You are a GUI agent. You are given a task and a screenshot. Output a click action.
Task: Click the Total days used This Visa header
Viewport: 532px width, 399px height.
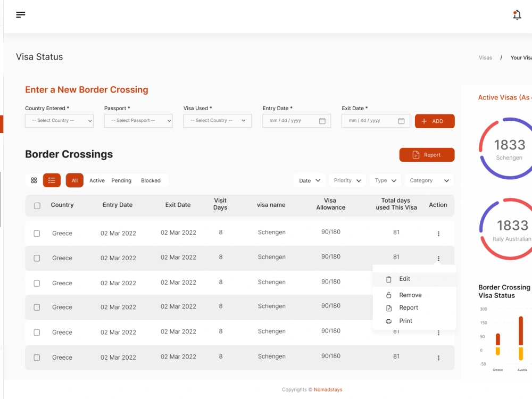pyautogui.click(x=396, y=204)
